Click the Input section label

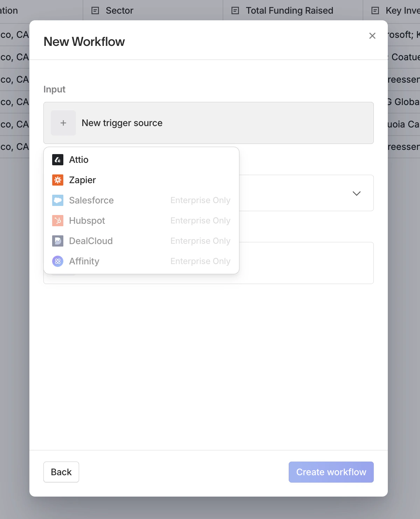tap(54, 89)
